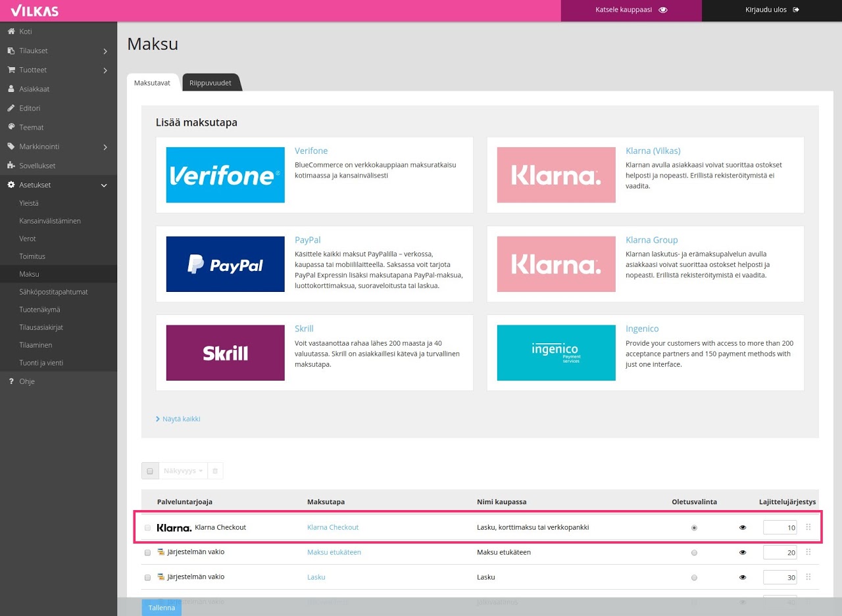Expand the Markkinointi submenu chevron
Image resolution: width=842 pixels, height=616 pixels.
coord(105,147)
